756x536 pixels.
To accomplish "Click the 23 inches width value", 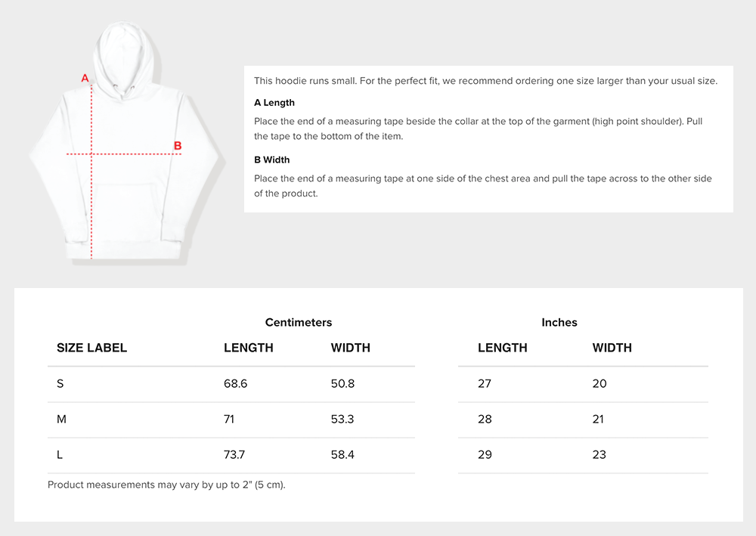I will [600, 455].
